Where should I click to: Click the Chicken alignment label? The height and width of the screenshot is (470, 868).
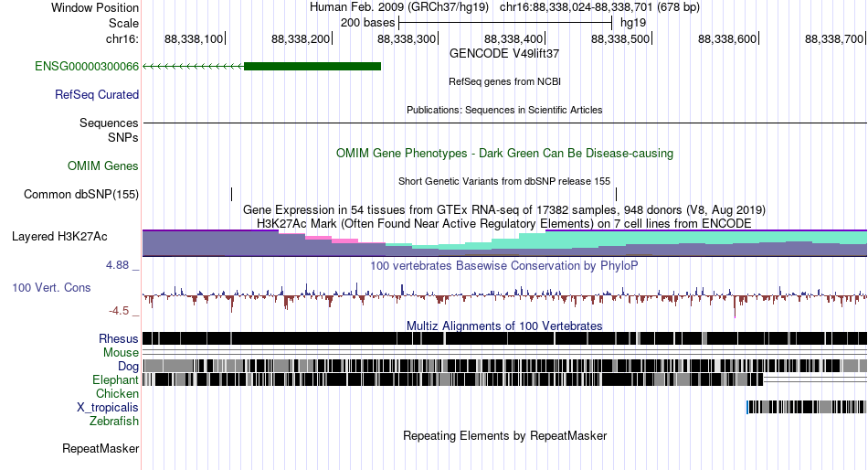click(x=117, y=393)
